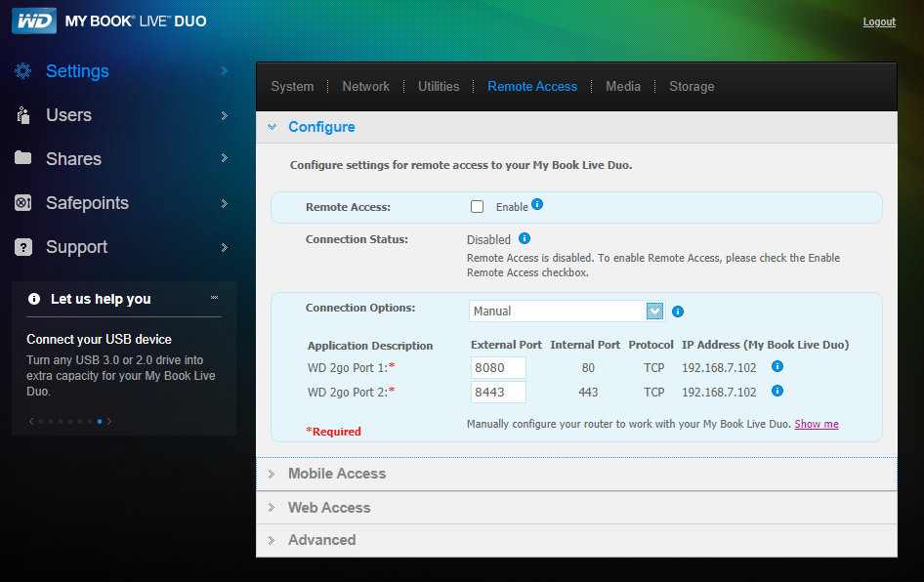This screenshot has height=582, width=924.
Task: Click the Logout link
Action: tap(879, 21)
